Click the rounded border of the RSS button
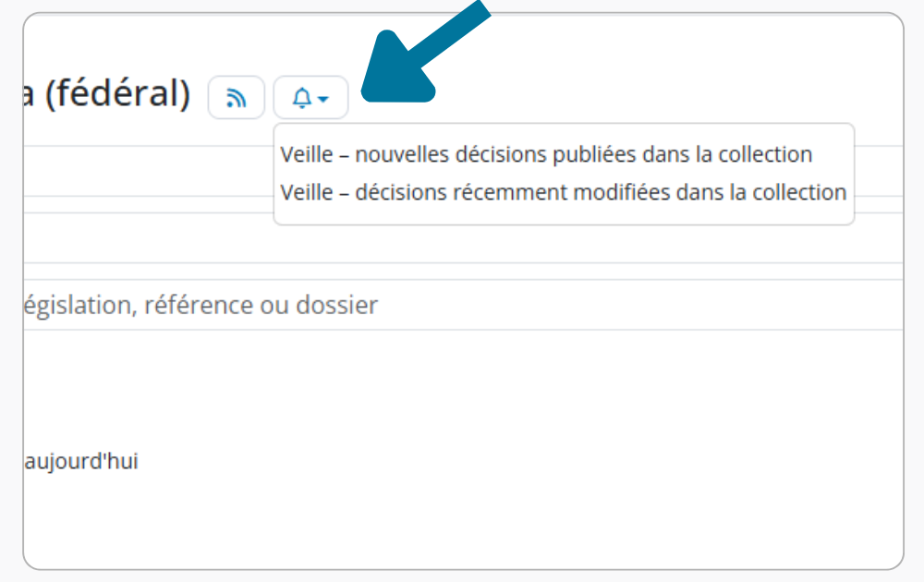This screenshot has width=924, height=582. pyautogui.click(x=211, y=98)
